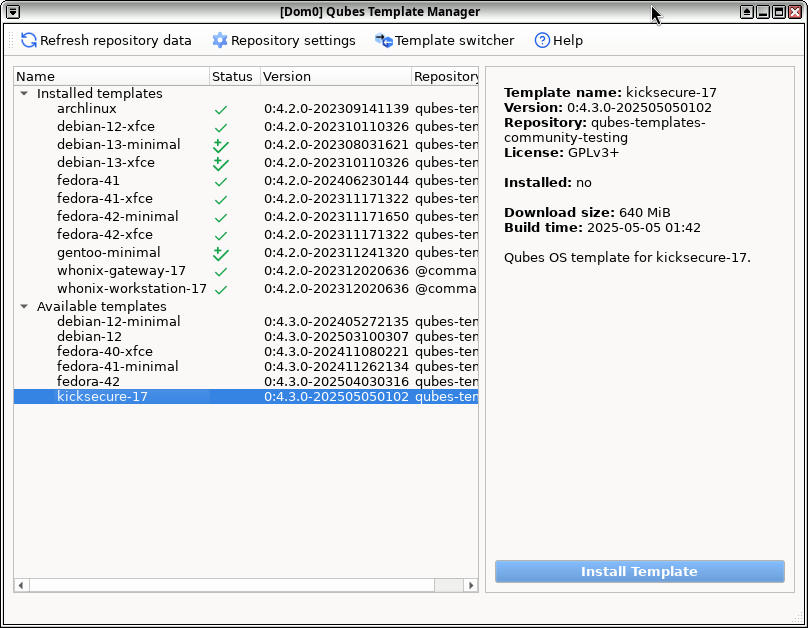The height and width of the screenshot is (628, 808).
Task: Click the shade window button in title bar
Action: 746,11
